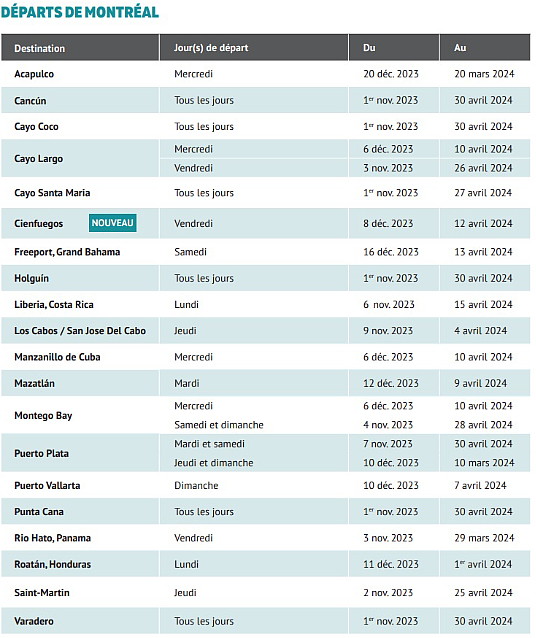Click the Puerto Plata destination name
This screenshot has width=536, height=638.
(42, 453)
